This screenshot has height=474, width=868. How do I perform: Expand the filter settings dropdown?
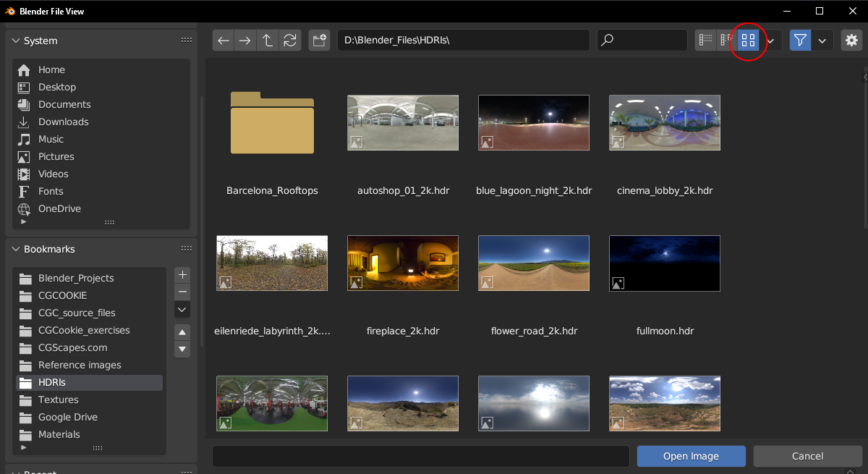pyautogui.click(x=822, y=41)
